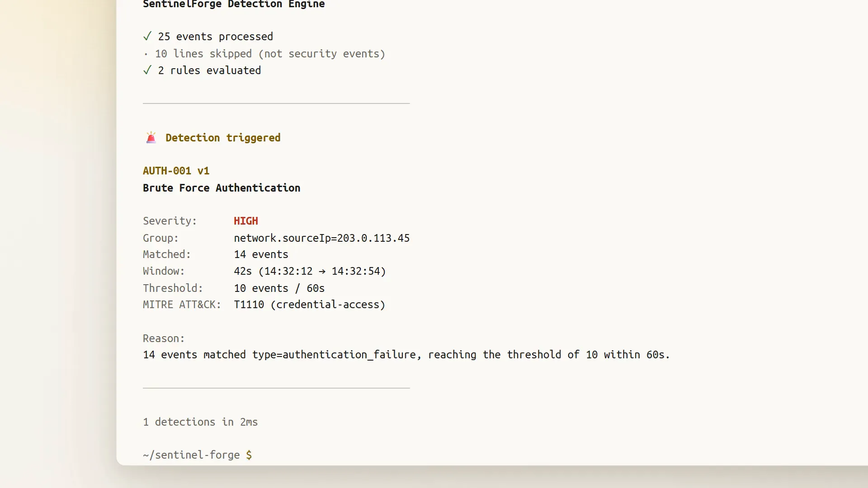Click the 14 events matched value

(x=261, y=254)
